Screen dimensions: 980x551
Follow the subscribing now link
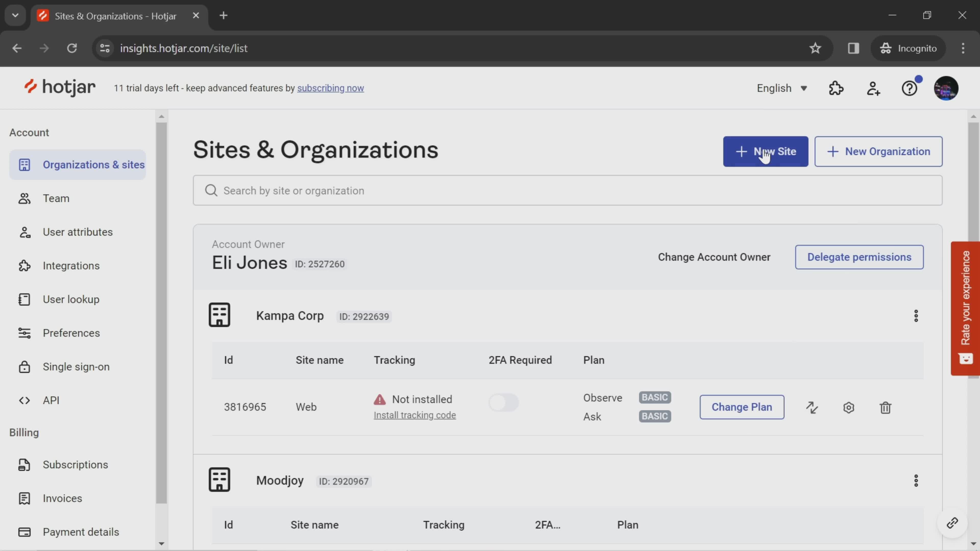(x=330, y=88)
